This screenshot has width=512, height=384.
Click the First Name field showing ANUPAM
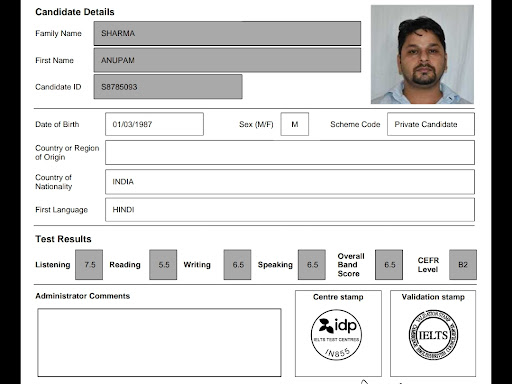[227, 60]
